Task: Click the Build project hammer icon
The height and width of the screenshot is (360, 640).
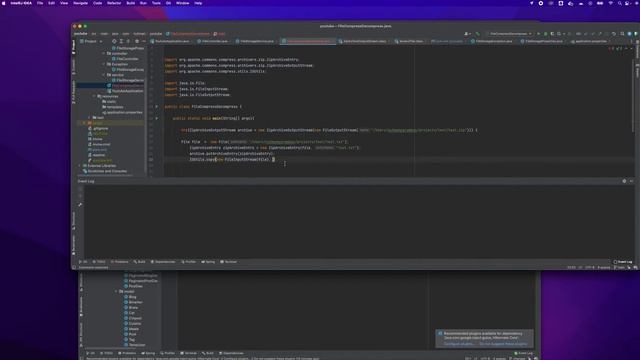Action: click(x=478, y=34)
